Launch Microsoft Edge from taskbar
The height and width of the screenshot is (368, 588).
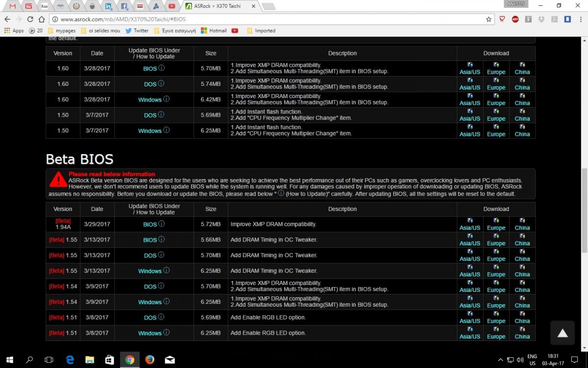(70, 360)
